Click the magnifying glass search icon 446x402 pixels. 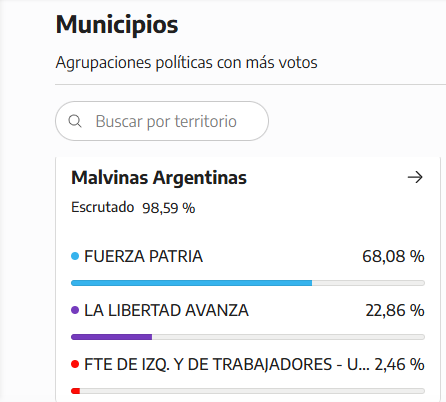[75, 121]
